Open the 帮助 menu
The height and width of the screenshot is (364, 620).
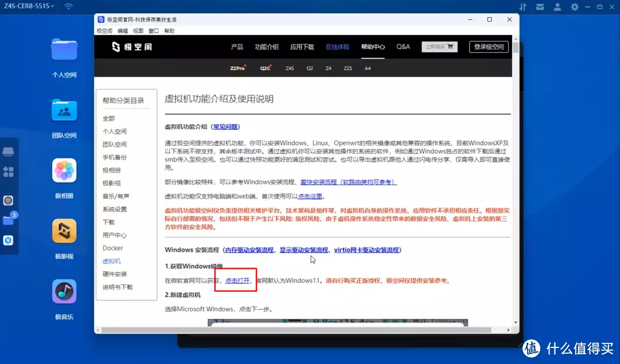coord(169,31)
